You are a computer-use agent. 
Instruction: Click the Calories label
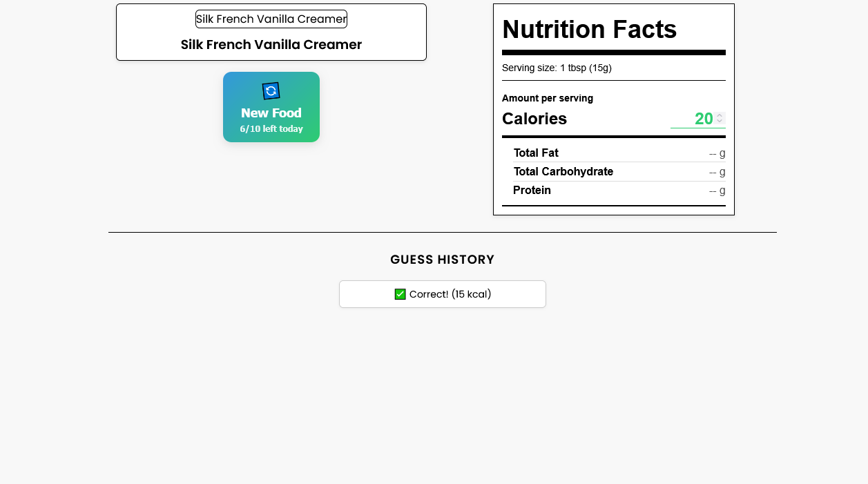coord(534,119)
